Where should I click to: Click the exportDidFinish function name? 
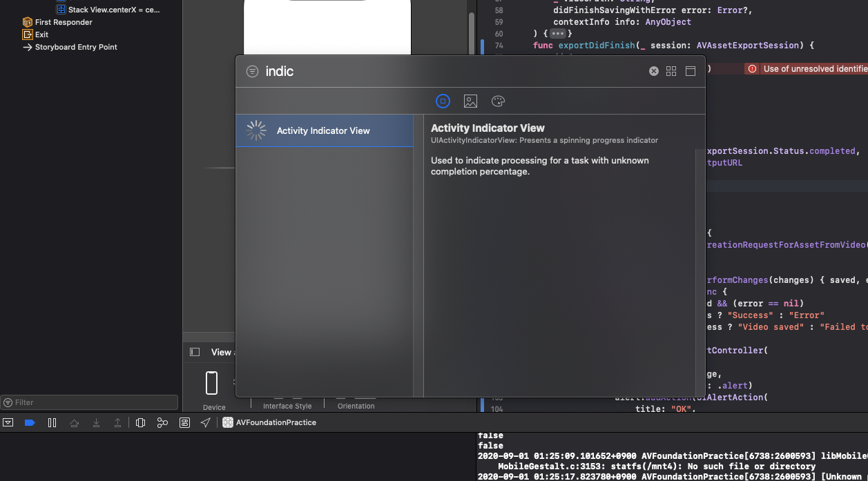596,46
